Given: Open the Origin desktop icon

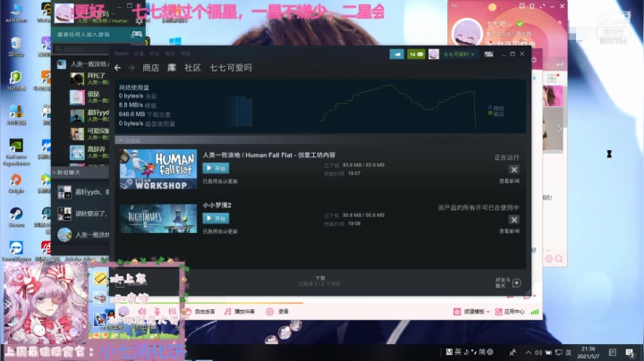Looking at the screenshot, I should point(16,183).
